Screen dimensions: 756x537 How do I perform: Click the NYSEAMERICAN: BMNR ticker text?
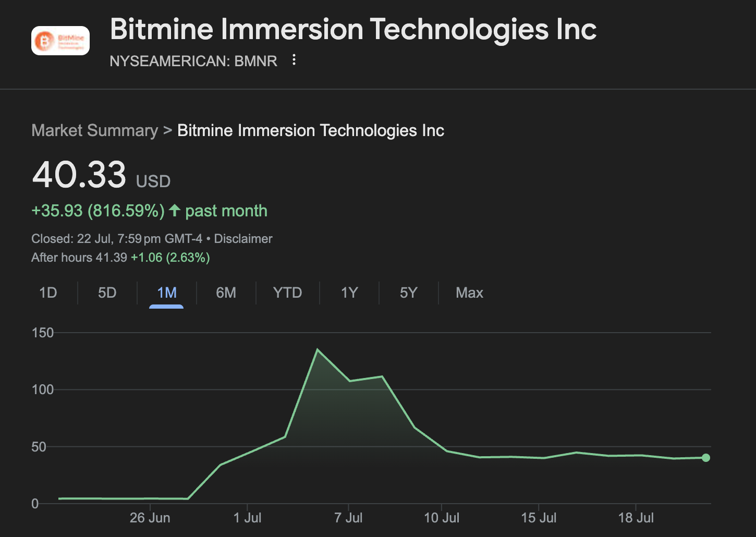pos(193,61)
